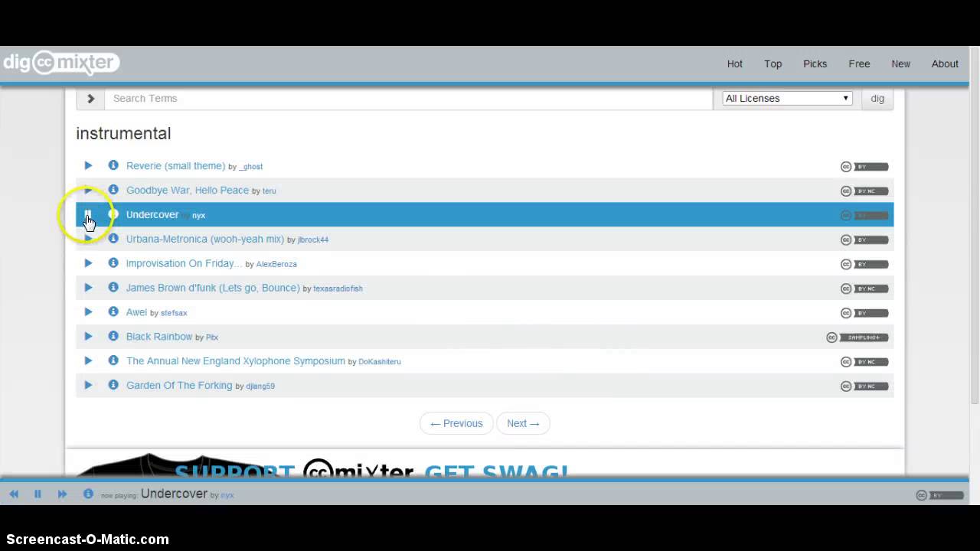Open the Picks menu item

(x=815, y=64)
